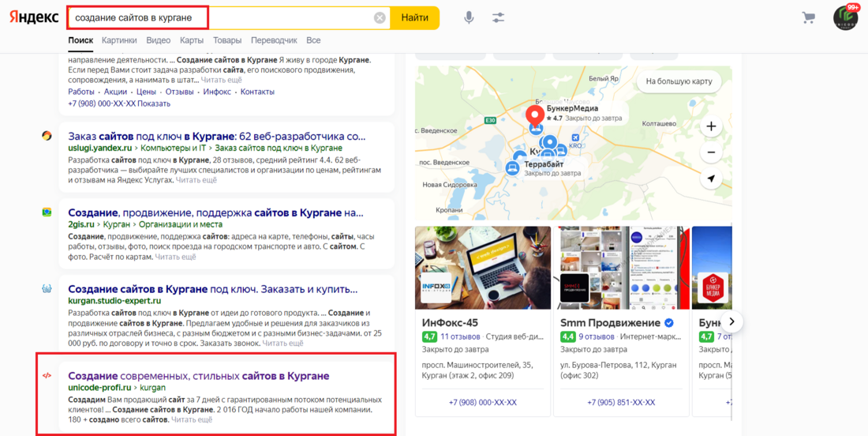Click the Yandex Uslugi favicon
Viewport: 868px width, 436px height.
[47, 136]
